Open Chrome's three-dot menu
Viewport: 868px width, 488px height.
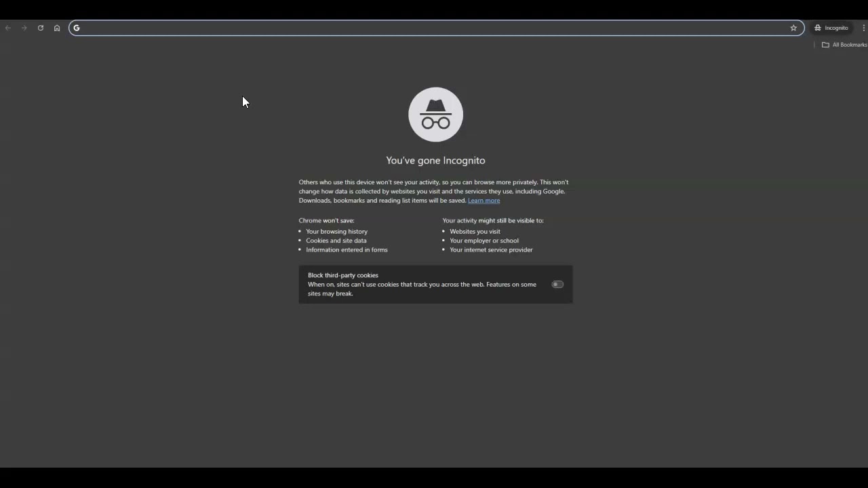tap(864, 28)
